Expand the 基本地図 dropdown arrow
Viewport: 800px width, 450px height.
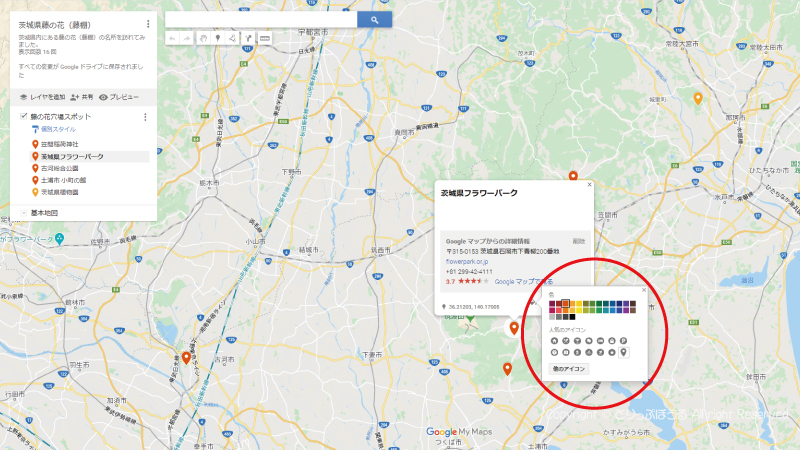pos(23,213)
